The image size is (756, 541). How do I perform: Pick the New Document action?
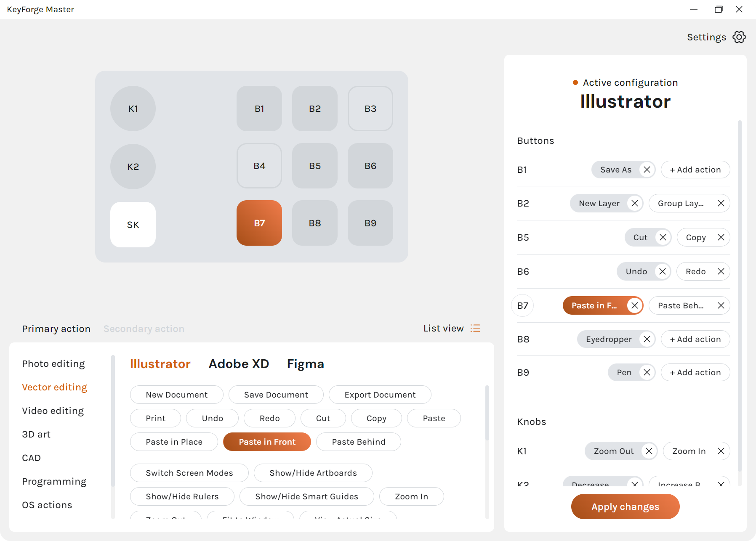point(177,395)
